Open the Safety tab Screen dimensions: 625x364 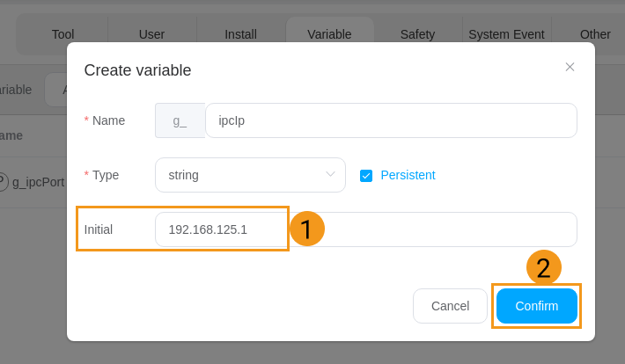pyautogui.click(x=417, y=34)
